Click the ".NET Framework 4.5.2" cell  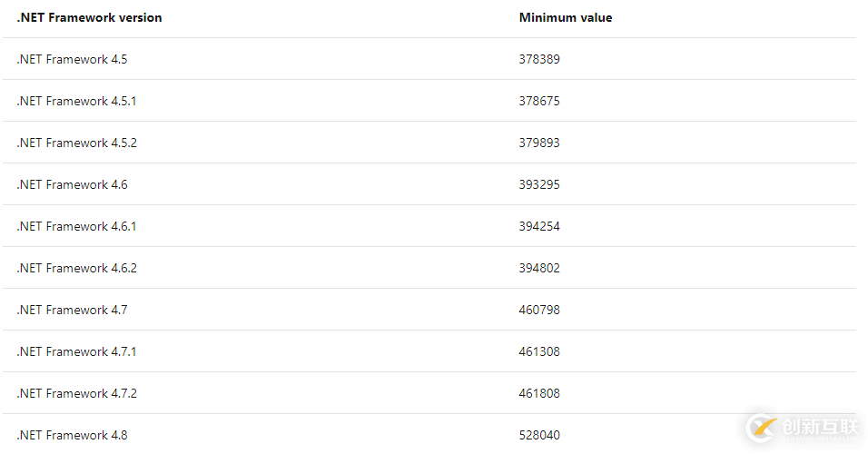point(76,143)
